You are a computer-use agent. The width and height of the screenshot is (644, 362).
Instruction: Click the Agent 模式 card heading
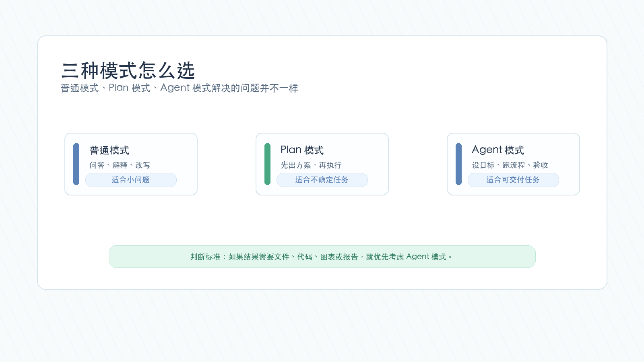498,150
